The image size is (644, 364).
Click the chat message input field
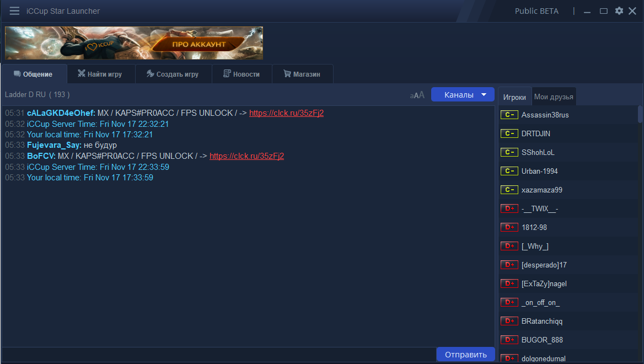(219, 355)
